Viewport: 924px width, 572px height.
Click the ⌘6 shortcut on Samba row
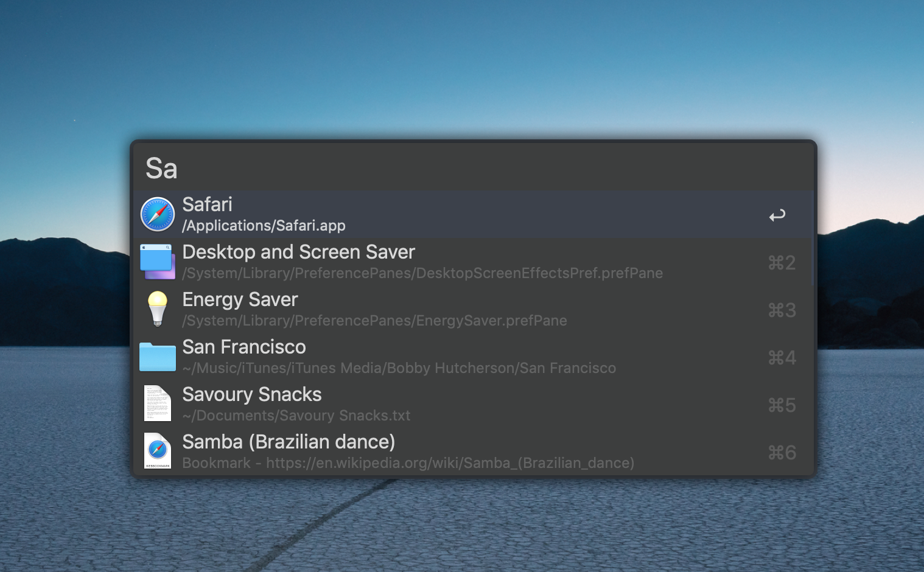pos(782,453)
